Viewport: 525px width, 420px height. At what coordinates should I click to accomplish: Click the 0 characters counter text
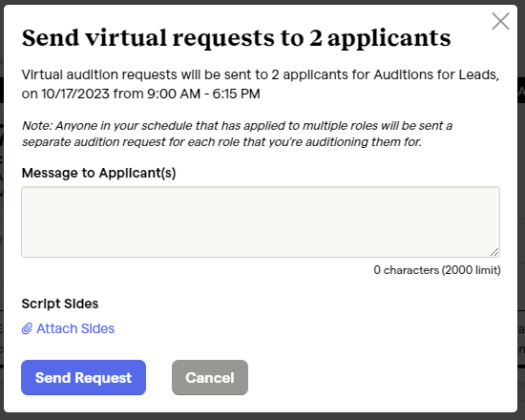[406, 270]
